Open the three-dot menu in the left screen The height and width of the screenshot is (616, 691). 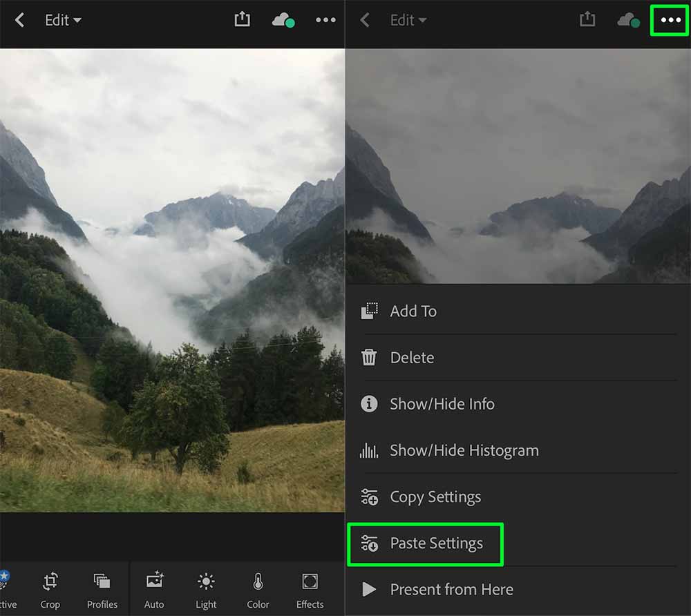tap(325, 20)
